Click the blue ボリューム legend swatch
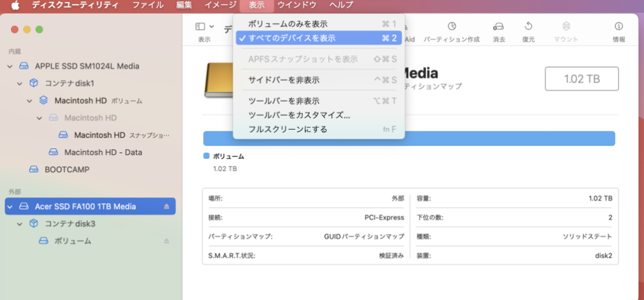The height and width of the screenshot is (300, 644). tap(206, 156)
